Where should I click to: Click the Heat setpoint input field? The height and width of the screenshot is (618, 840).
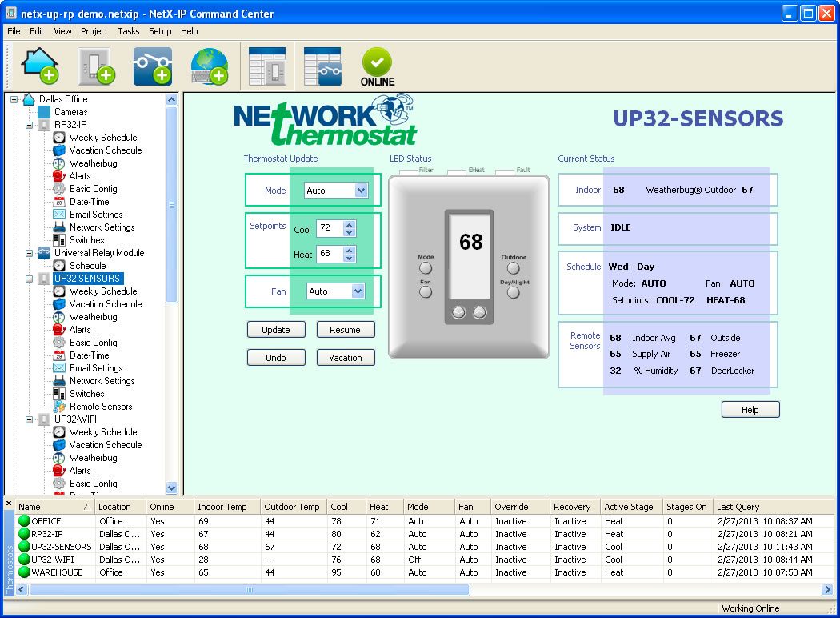330,254
